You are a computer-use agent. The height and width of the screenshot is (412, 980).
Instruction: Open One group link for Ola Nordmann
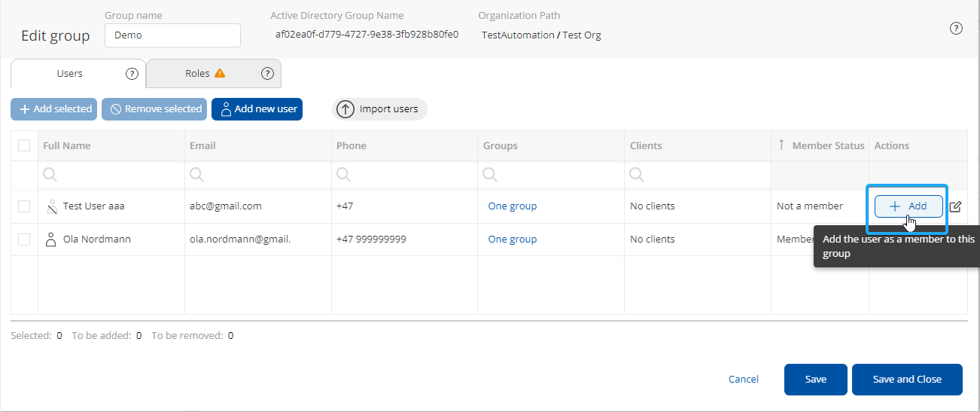(513, 240)
